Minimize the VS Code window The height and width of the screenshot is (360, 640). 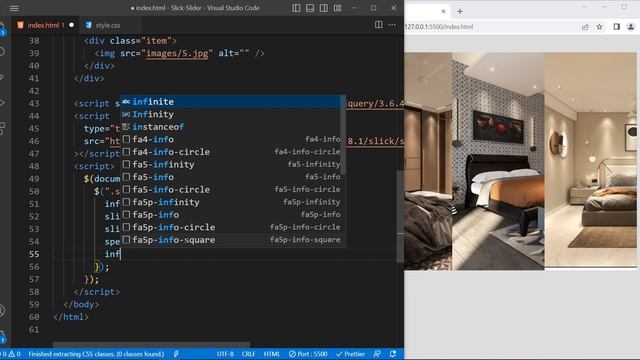click(354, 8)
